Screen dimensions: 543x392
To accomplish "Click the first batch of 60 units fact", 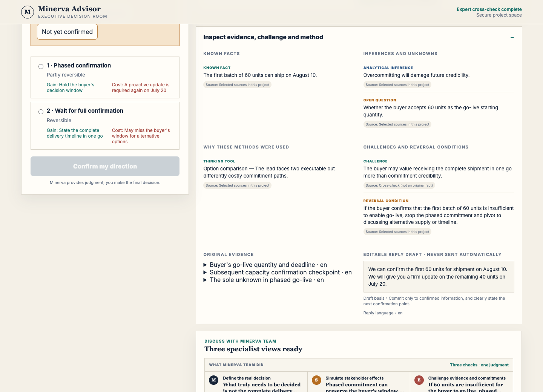I will [x=260, y=75].
